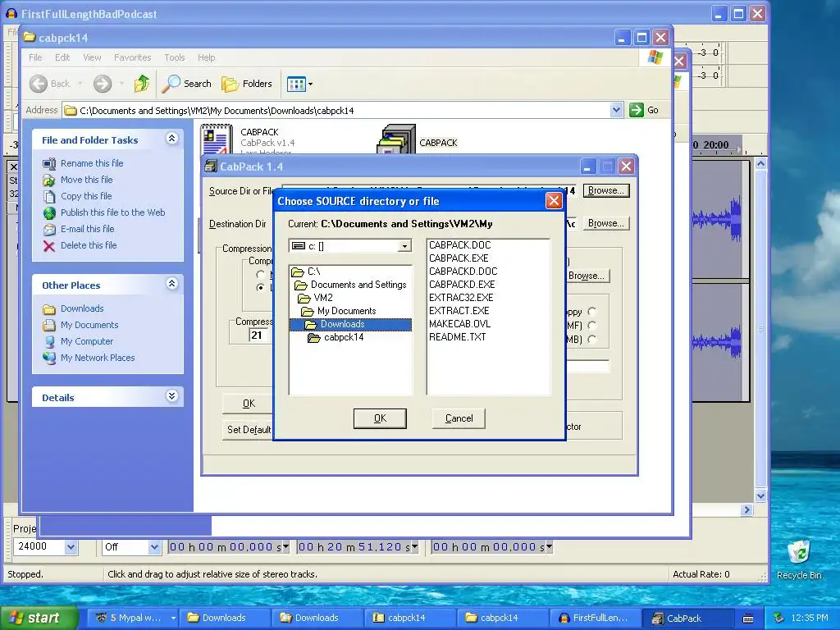This screenshot has height=630, width=840.
Task: Open the Views dropdown arrow
Action: (310, 84)
